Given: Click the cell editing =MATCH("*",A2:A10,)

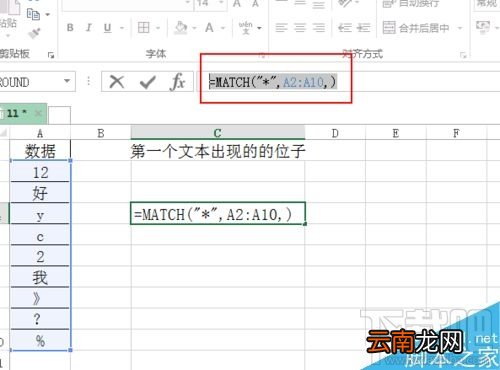Looking at the screenshot, I should click(218, 213).
